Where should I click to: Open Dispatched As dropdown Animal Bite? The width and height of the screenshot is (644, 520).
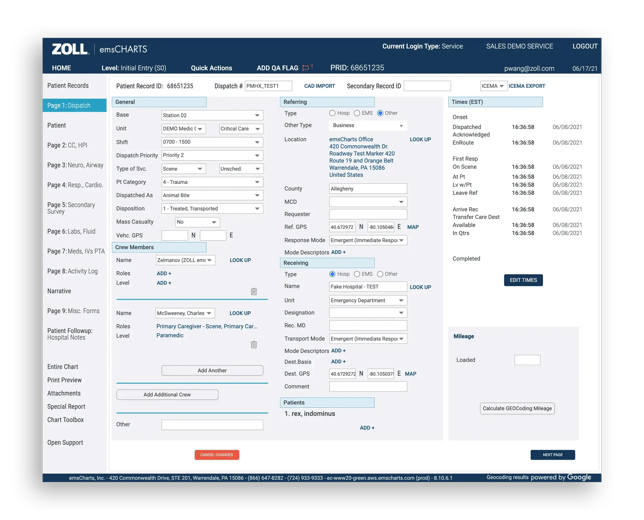pos(212,195)
